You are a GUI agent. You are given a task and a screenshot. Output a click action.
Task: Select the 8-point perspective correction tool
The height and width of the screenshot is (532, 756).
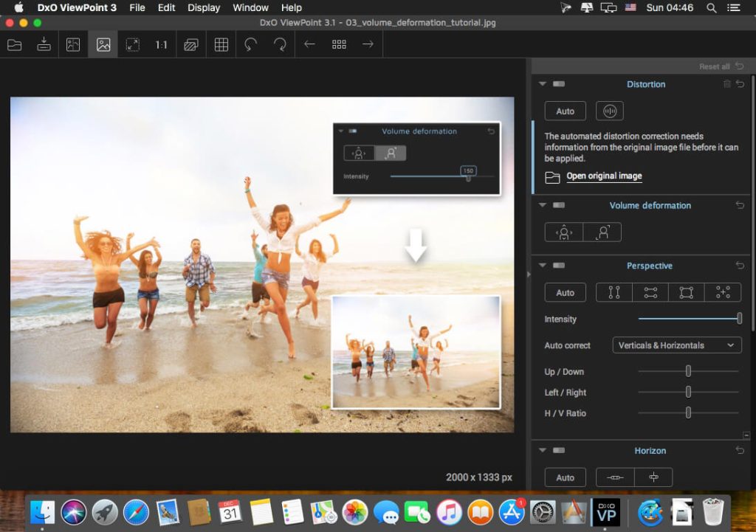click(722, 292)
